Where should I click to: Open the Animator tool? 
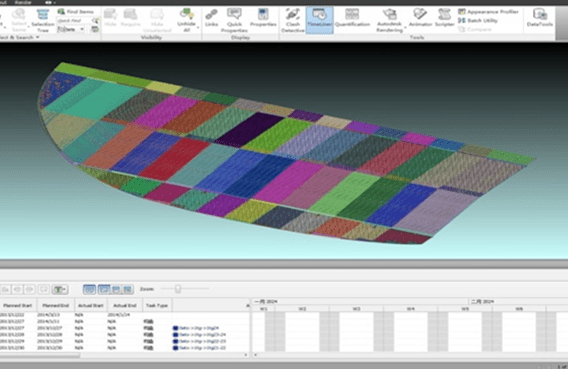pos(420,18)
